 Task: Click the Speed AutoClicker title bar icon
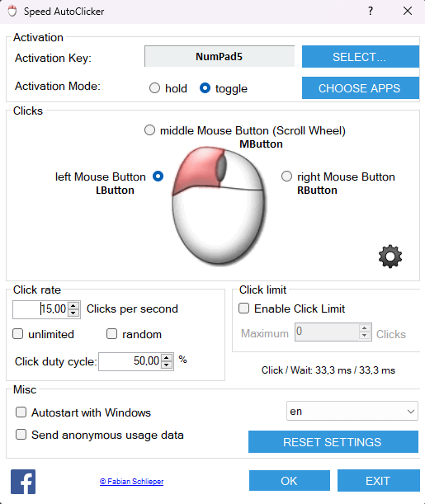point(12,11)
